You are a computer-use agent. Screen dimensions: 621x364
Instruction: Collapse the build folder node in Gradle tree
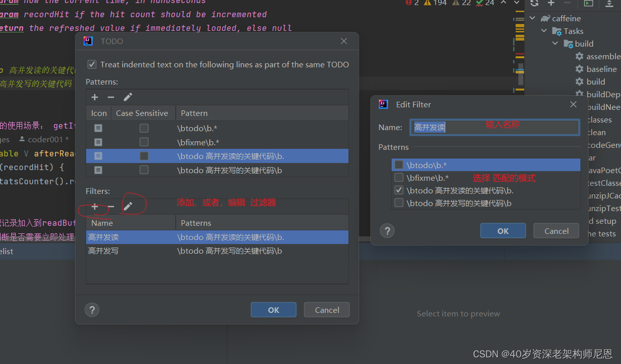pyautogui.click(x=555, y=44)
